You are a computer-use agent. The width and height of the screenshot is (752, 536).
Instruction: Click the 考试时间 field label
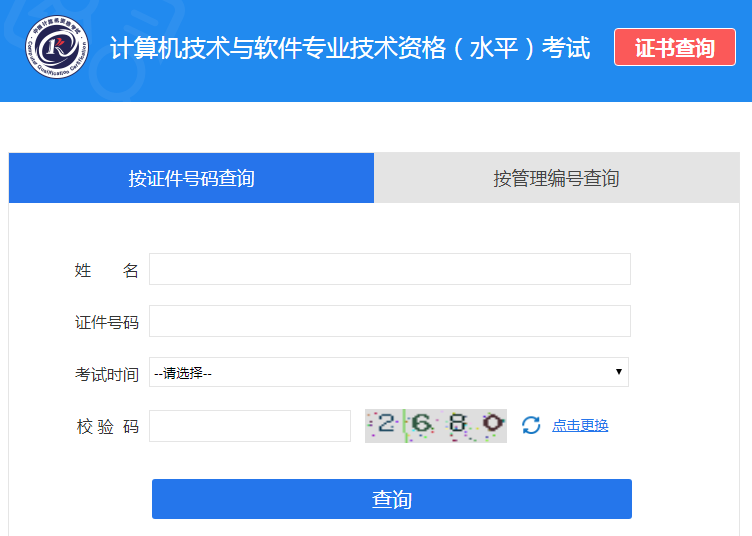[x=106, y=374]
